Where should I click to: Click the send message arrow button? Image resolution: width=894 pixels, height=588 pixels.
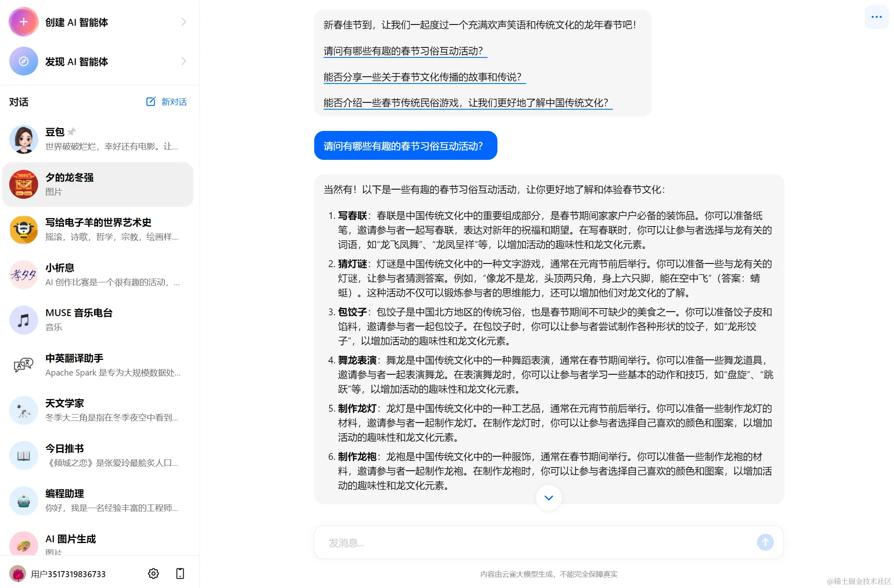(765, 542)
